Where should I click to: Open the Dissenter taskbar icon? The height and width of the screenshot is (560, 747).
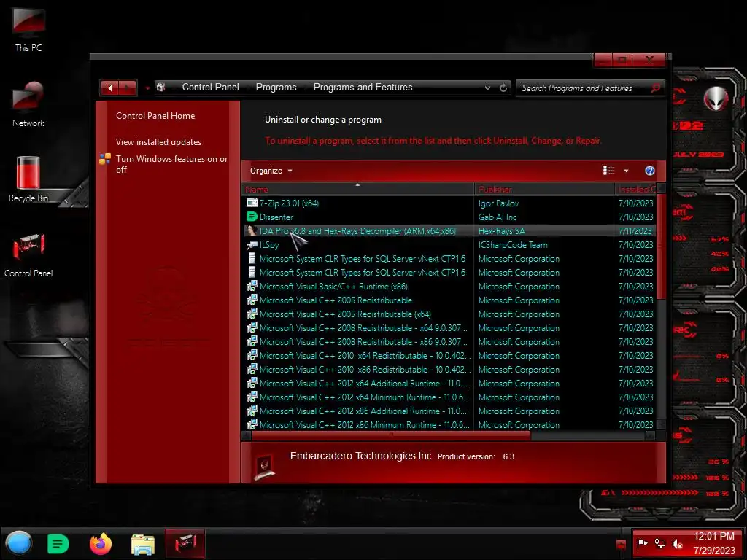[x=58, y=544]
